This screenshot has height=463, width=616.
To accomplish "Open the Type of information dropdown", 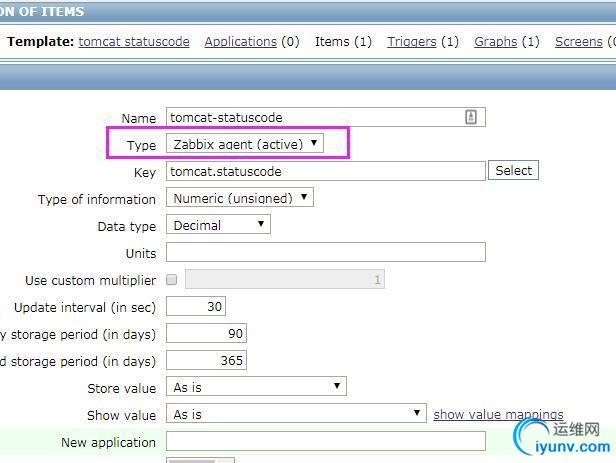I will coord(240,198).
